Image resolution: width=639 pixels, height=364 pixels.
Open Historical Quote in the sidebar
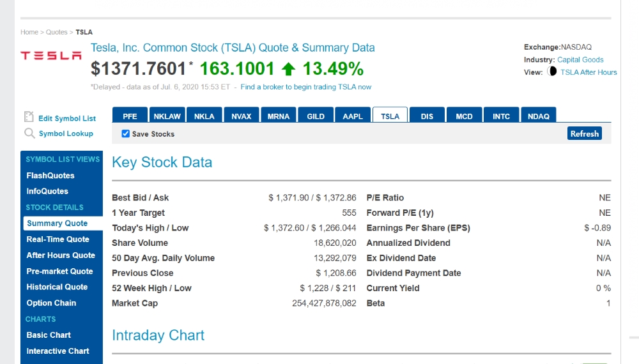tap(57, 287)
